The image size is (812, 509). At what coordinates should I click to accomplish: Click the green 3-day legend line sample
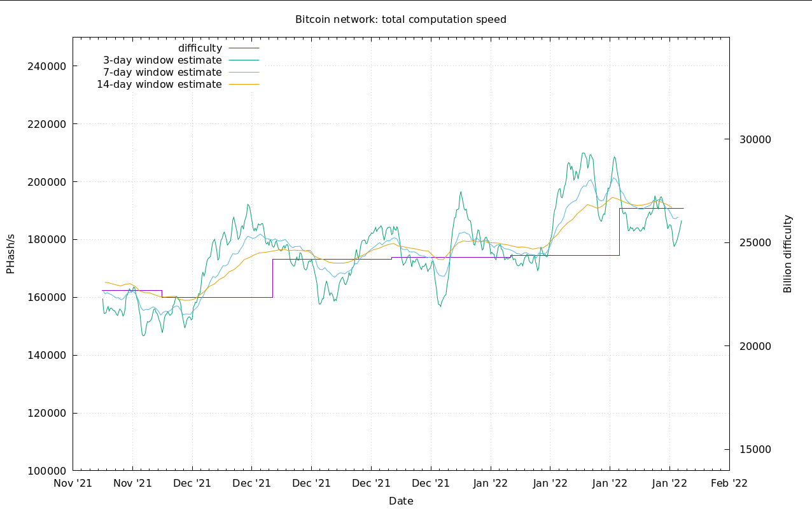pyautogui.click(x=244, y=60)
